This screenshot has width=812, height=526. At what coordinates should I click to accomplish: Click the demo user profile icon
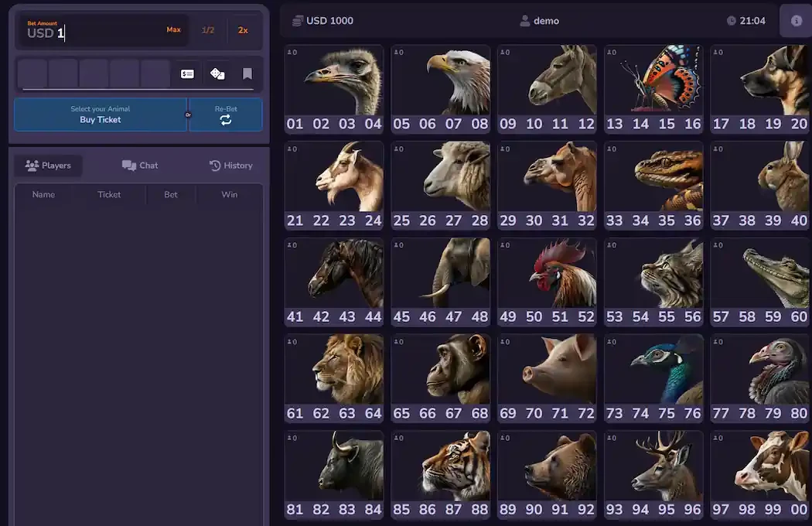[524, 21]
